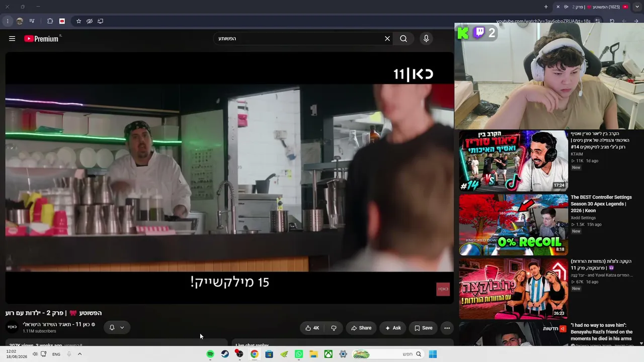Switch to Chrome in the taskbar
Viewport: 644px width, 362px height.
tap(255, 354)
